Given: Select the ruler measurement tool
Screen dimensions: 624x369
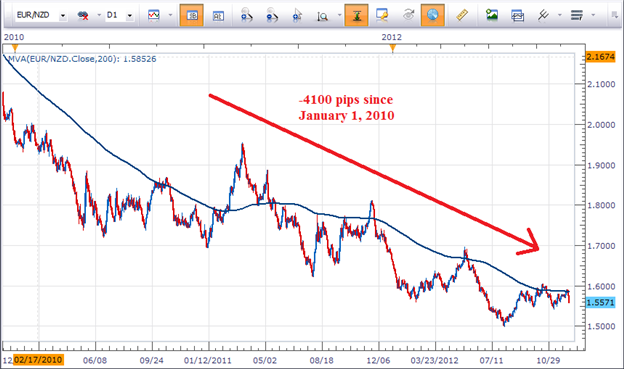Looking at the screenshot, I should [x=462, y=16].
